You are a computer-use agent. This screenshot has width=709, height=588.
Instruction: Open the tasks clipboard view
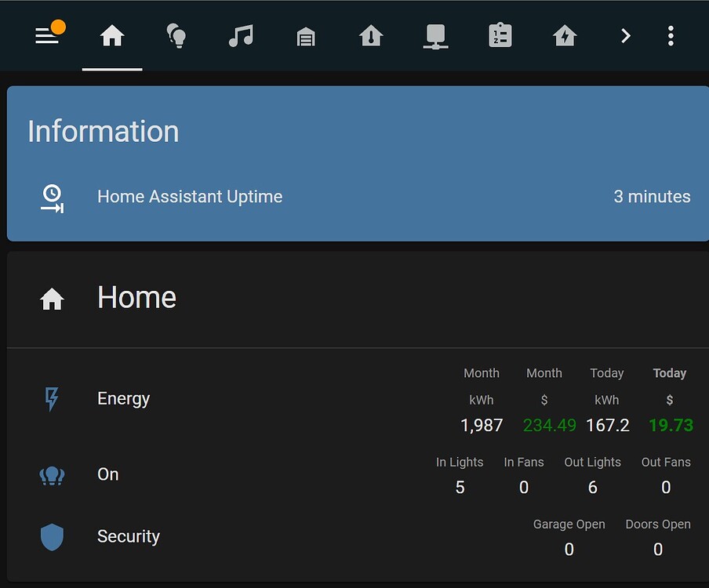(500, 35)
